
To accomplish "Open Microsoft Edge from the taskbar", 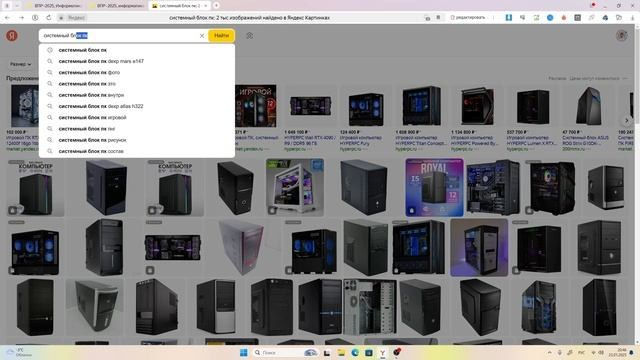I will [x=355, y=353].
